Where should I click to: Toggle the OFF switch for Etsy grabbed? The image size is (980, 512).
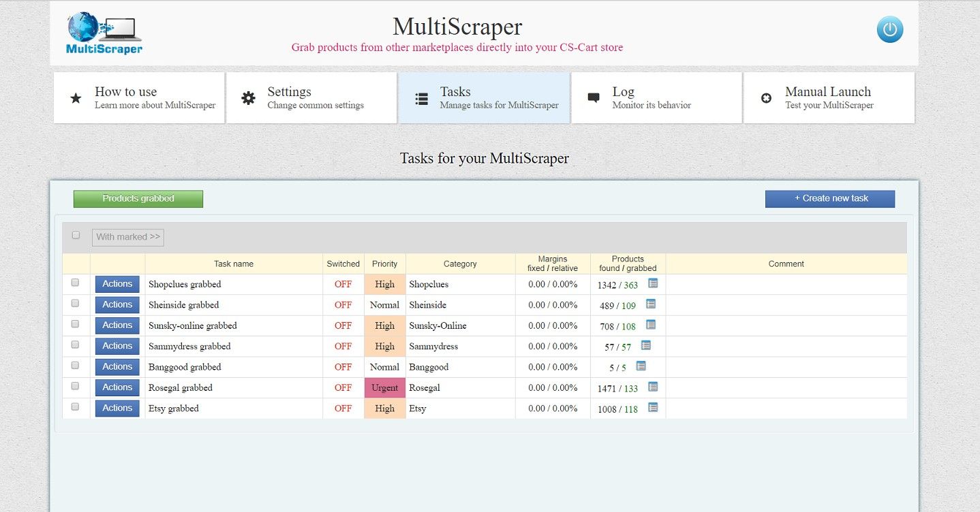[x=343, y=409]
